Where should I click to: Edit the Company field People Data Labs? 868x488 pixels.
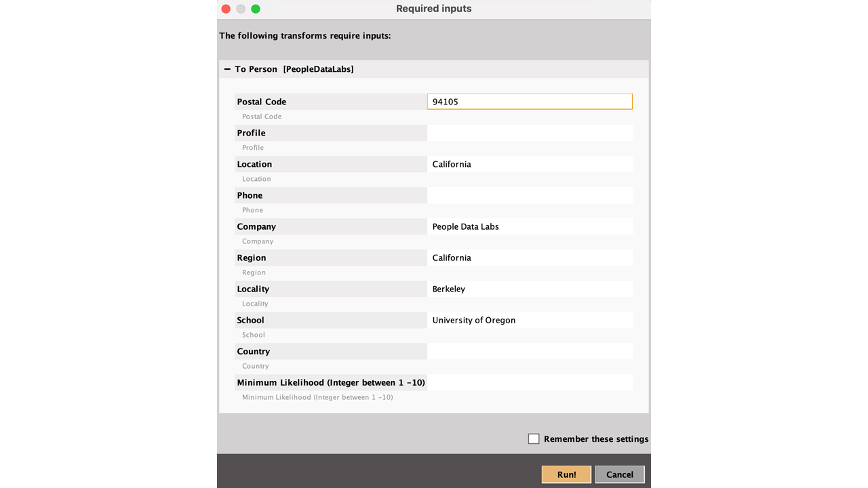click(x=530, y=226)
